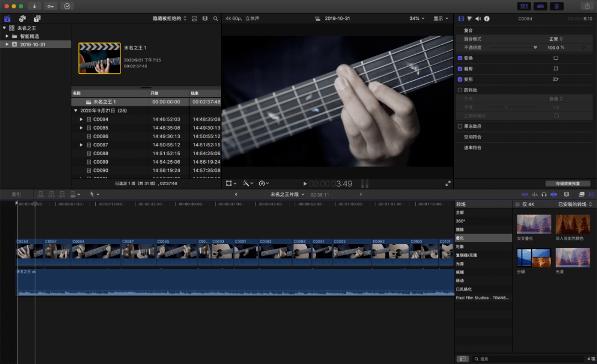Expand the 智能精选 folder in sidebar

coord(7,36)
